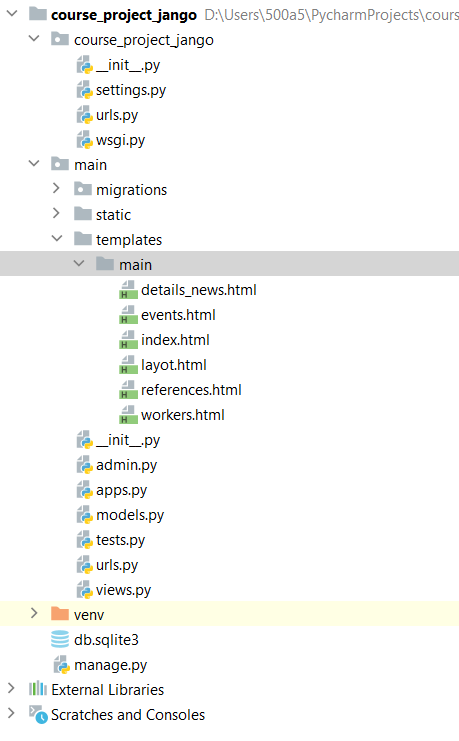This screenshot has width=459, height=741.
Task: Click the Python file icon of manage.py
Action: pyautogui.click(x=62, y=664)
